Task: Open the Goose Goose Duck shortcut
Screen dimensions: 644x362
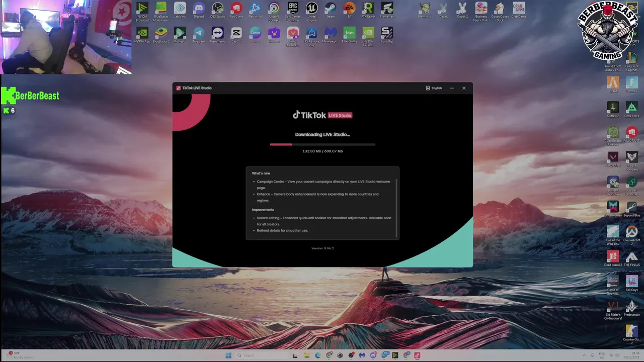Action: coord(499,12)
